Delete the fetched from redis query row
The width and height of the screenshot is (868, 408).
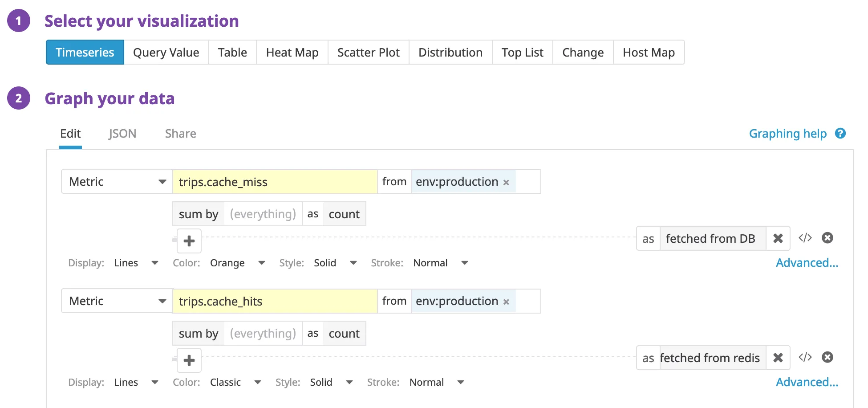(827, 357)
